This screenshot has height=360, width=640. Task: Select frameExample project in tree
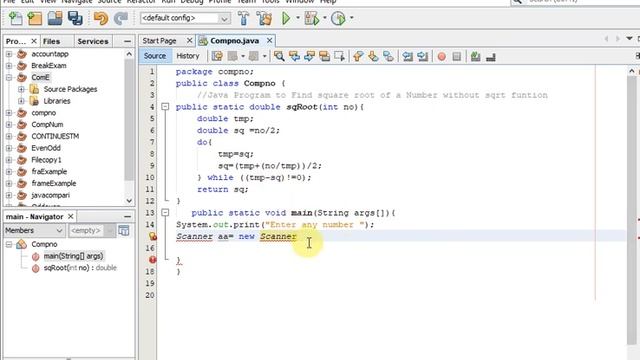(53, 183)
